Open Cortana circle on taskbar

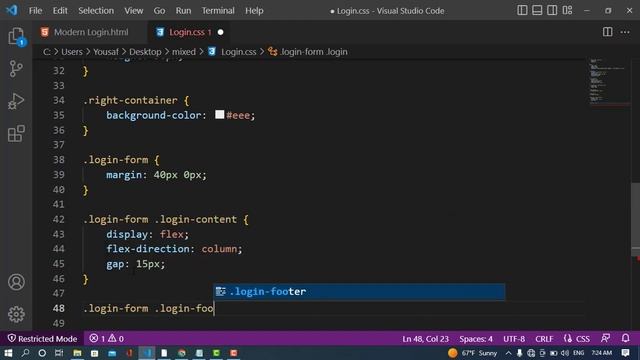42,353
